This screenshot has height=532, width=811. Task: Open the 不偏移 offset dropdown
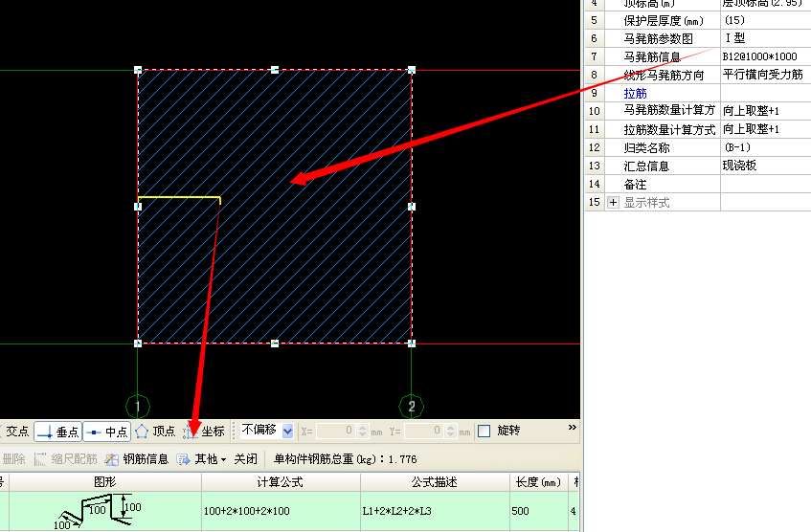pos(288,431)
